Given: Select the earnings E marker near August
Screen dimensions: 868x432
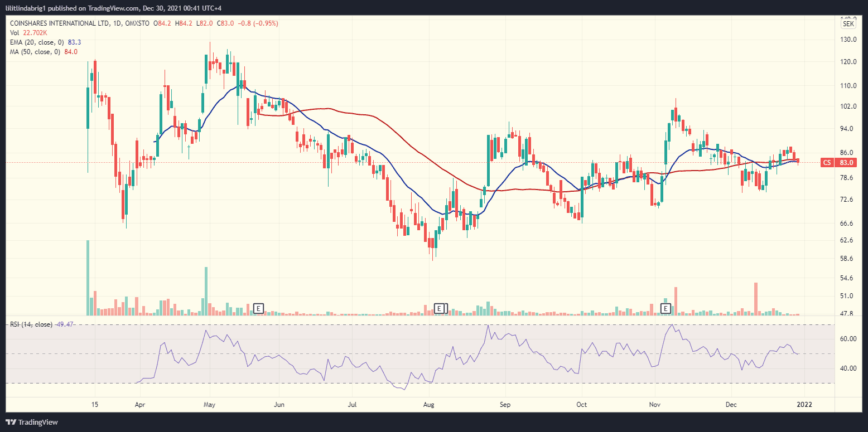Looking at the screenshot, I should coord(440,307).
